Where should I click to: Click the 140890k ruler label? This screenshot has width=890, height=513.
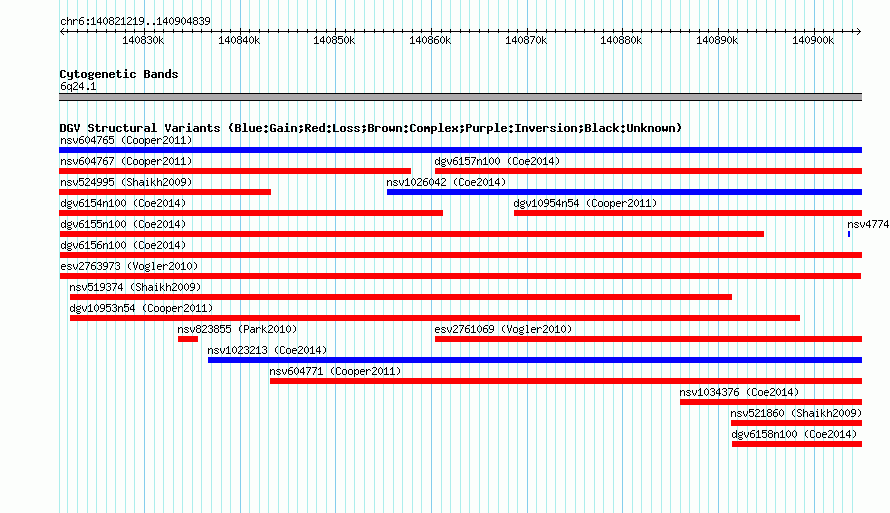coord(717,40)
